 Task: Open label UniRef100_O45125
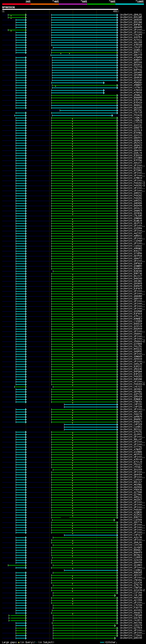(131, 364)
